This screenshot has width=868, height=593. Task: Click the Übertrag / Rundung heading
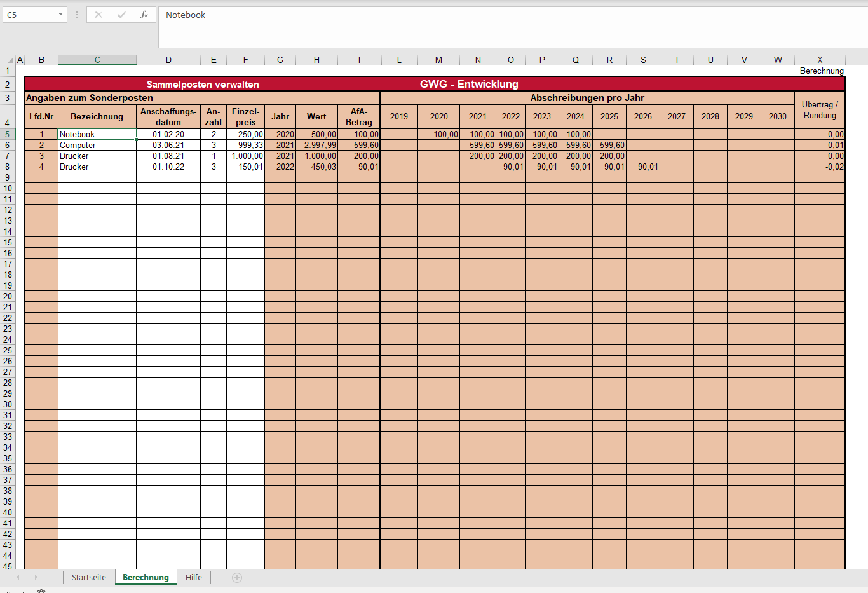click(820, 110)
